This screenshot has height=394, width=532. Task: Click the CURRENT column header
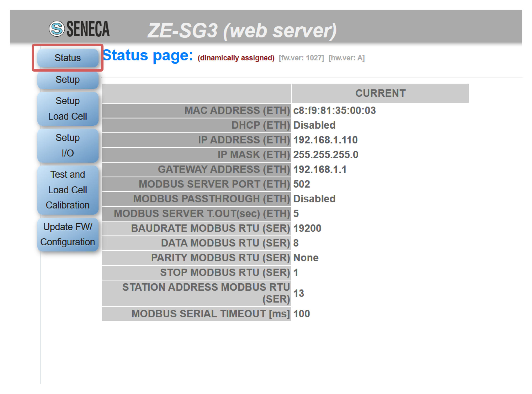(x=380, y=93)
